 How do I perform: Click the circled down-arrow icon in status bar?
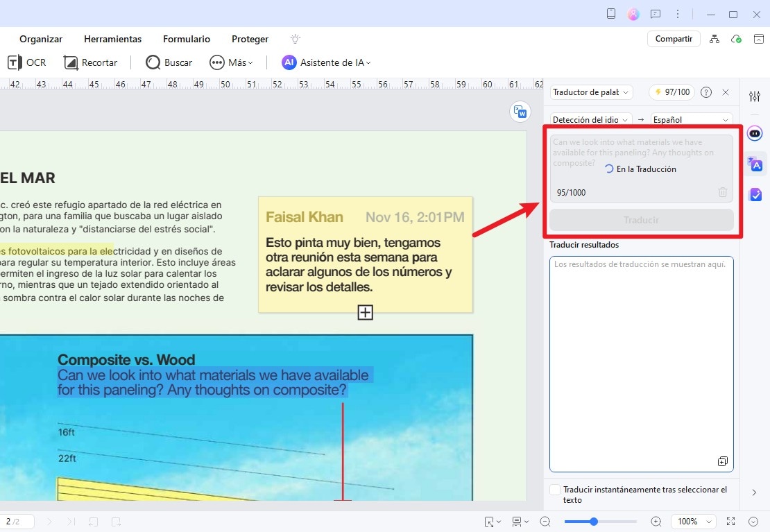click(x=754, y=522)
